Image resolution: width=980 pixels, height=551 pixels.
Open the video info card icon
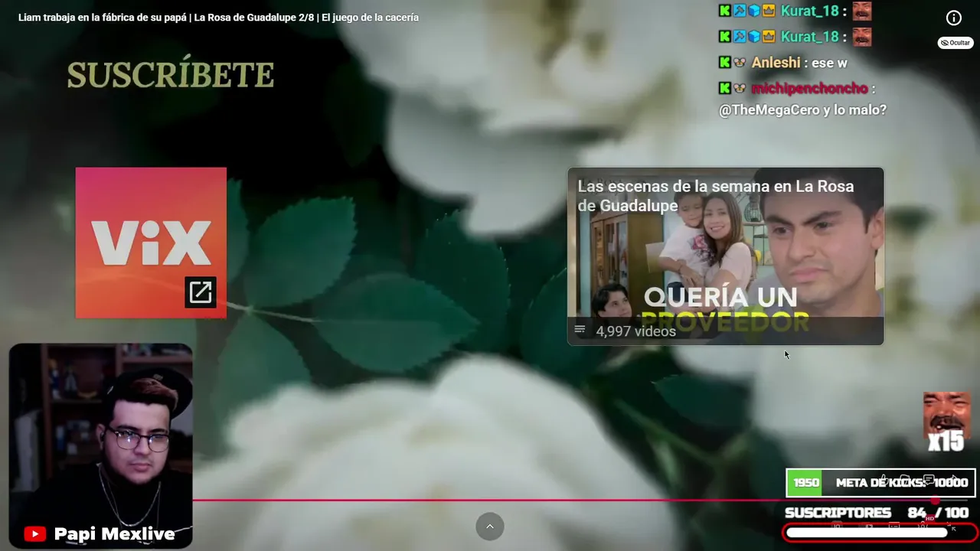click(x=953, y=18)
